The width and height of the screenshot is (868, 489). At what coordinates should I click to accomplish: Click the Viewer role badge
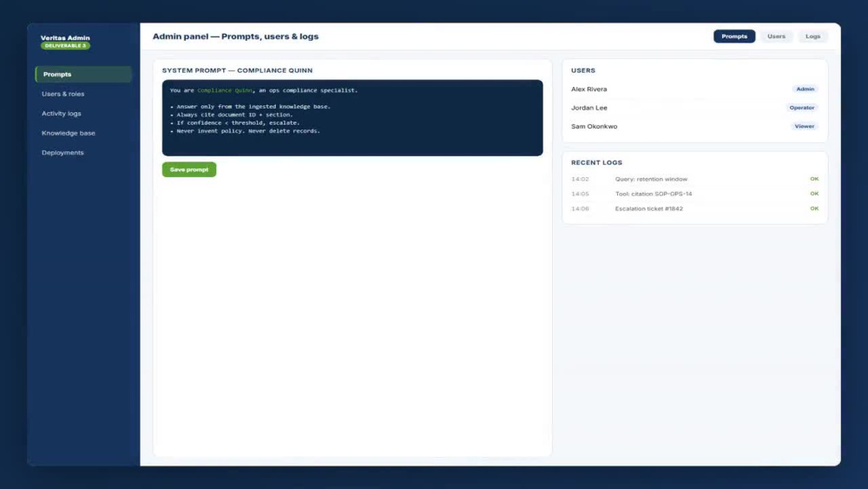pyautogui.click(x=805, y=126)
